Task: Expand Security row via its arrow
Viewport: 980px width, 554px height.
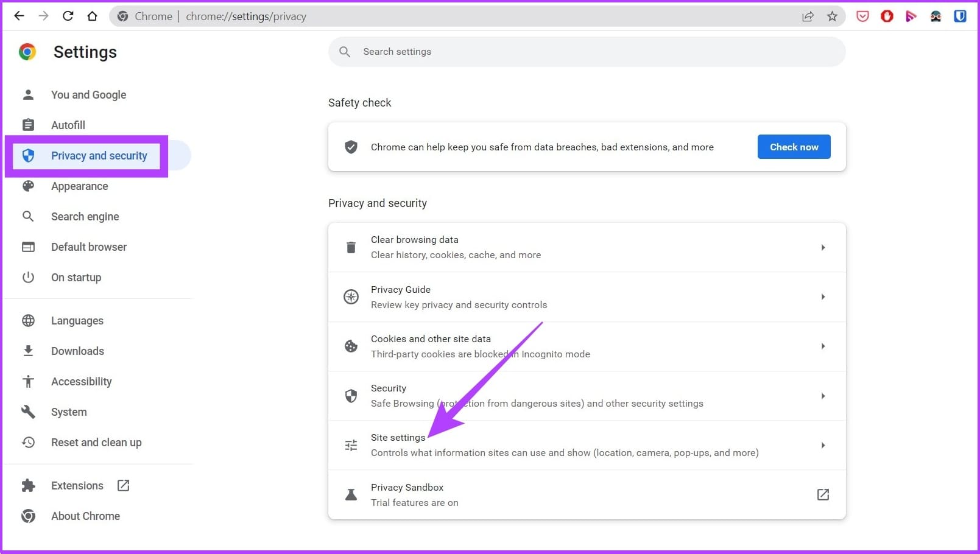Action: pyautogui.click(x=823, y=396)
